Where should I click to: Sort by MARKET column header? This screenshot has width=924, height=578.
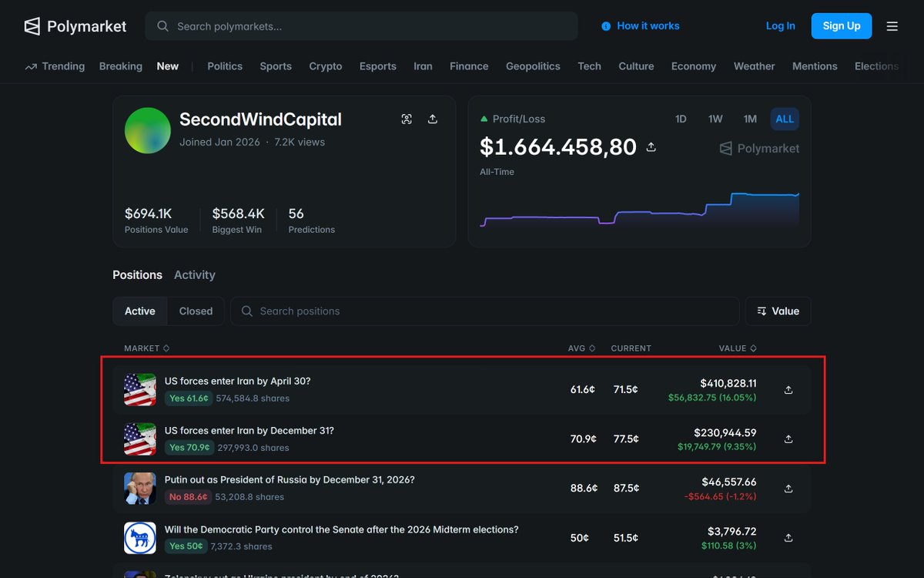pyautogui.click(x=147, y=348)
